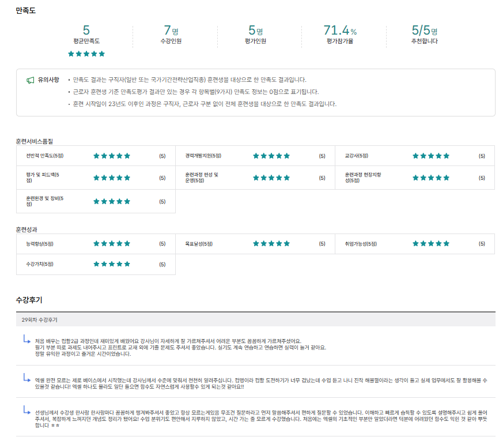
Task: Click the 5/5명 추천합니다 statistic
Action: coord(425,34)
